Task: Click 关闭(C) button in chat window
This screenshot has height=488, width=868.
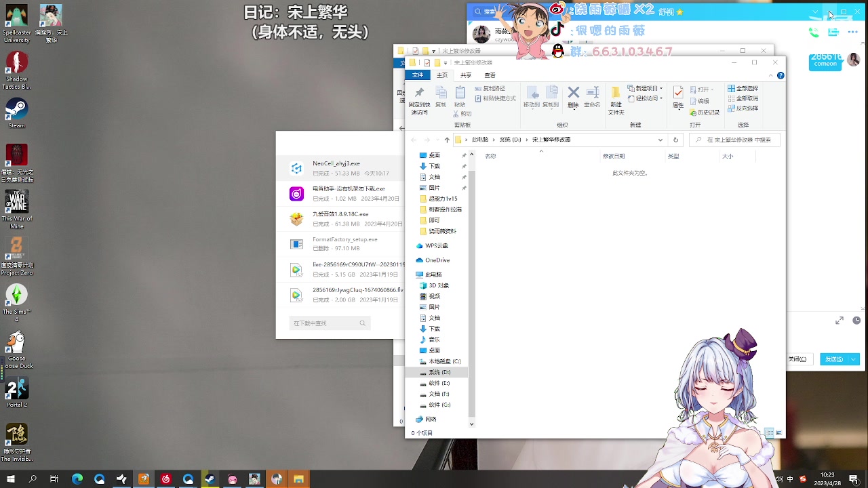Action: [x=798, y=359]
